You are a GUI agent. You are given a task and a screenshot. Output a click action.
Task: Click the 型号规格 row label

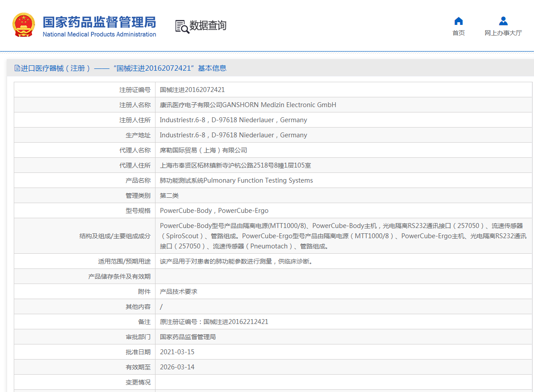pos(138,211)
